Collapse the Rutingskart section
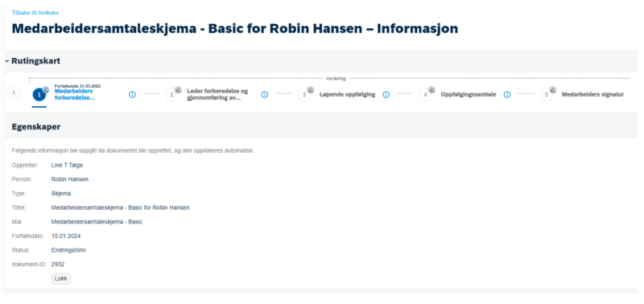The height and width of the screenshot is (304, 644). tap(7, 61)
